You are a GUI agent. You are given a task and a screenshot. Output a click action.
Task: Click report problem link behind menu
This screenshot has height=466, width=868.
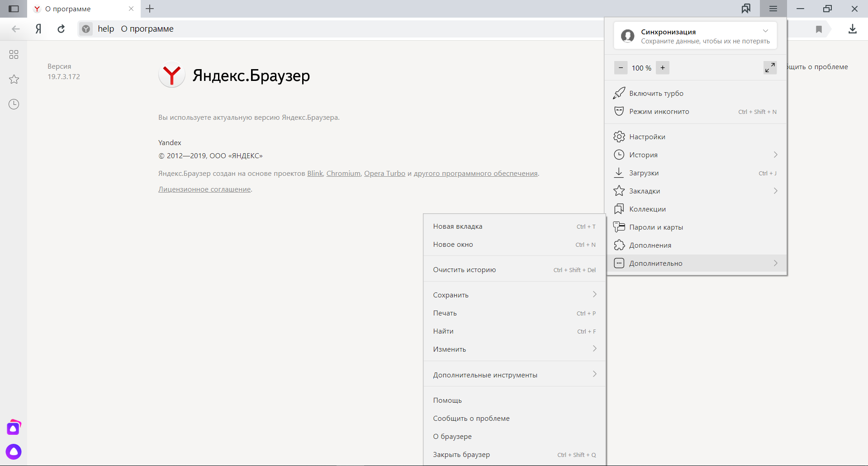click(818, 66)
